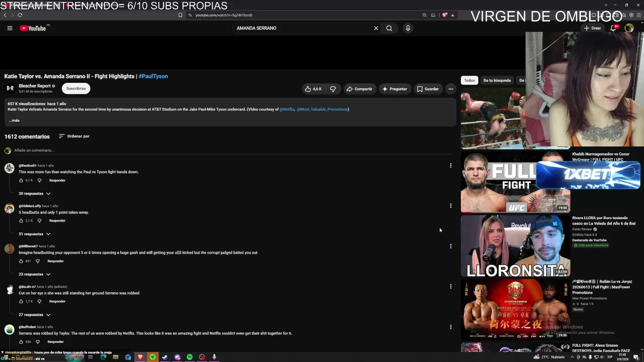Open options for the @Ba.alv-o7 comment
Image resolution: width=644 pixels, height=362 pixels.
point(451,287)
